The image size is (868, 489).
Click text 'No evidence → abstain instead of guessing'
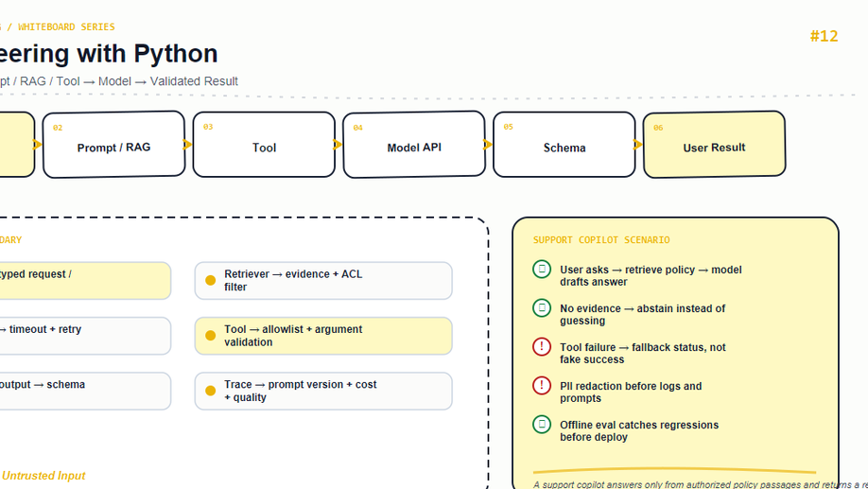pos(642,315)
